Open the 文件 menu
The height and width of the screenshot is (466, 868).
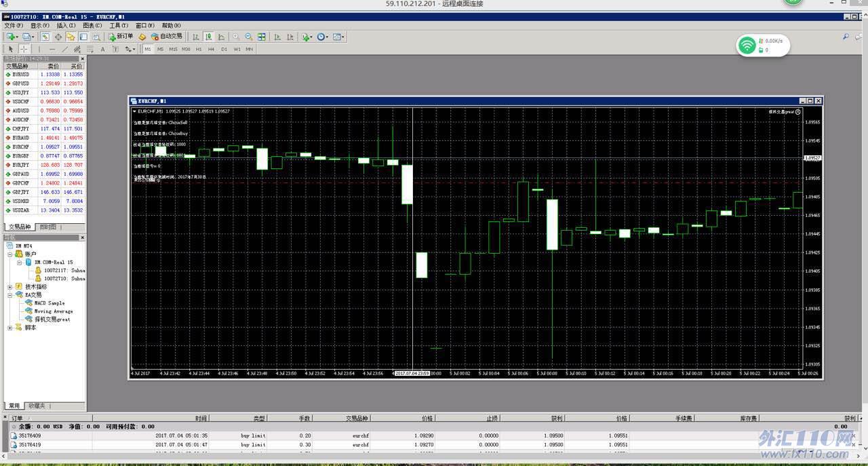pyautogui.click(x=14, y=26)
